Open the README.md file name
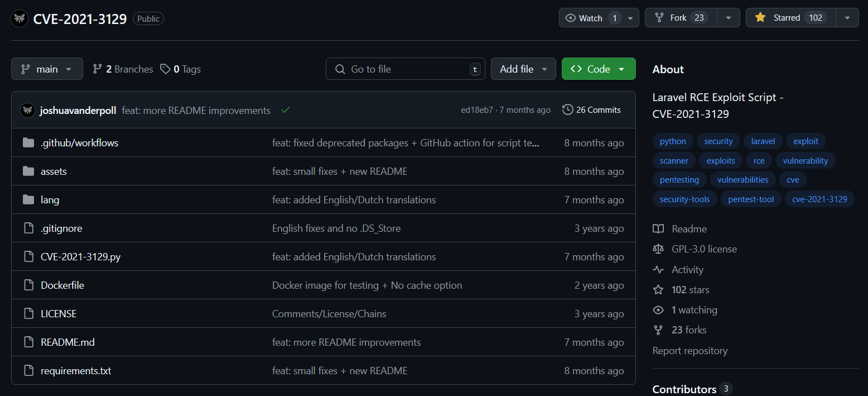868x396 pixels. 67,342
